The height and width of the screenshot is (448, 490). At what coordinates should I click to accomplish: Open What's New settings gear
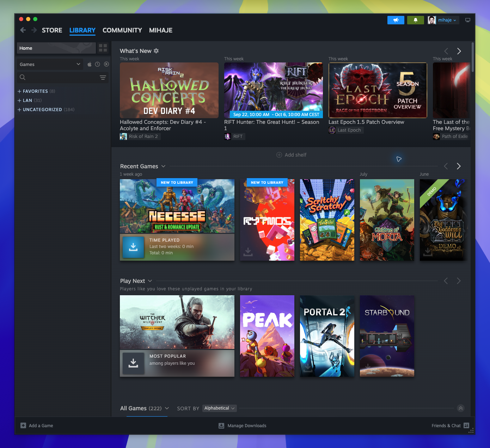click(156, 51)
